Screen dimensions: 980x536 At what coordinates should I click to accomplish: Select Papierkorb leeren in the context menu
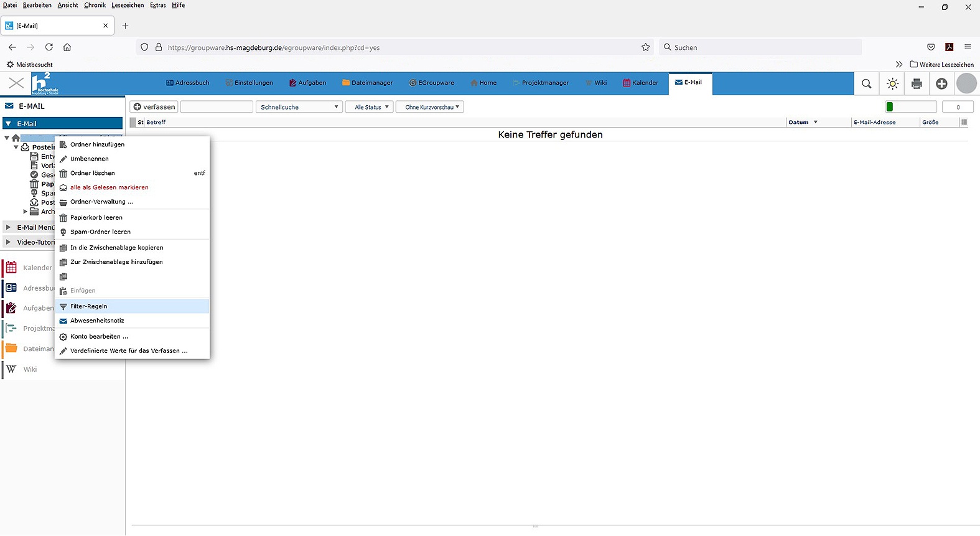pos(96,217)
